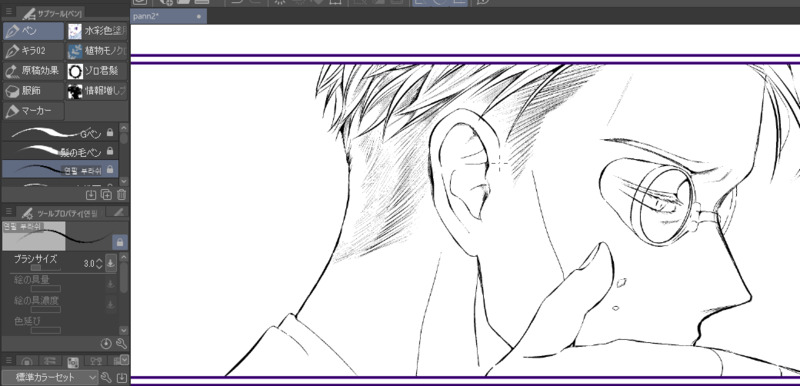Select the Gペン brush in the list
Viewport: 800px width, 386px height.
coord(60,134)
